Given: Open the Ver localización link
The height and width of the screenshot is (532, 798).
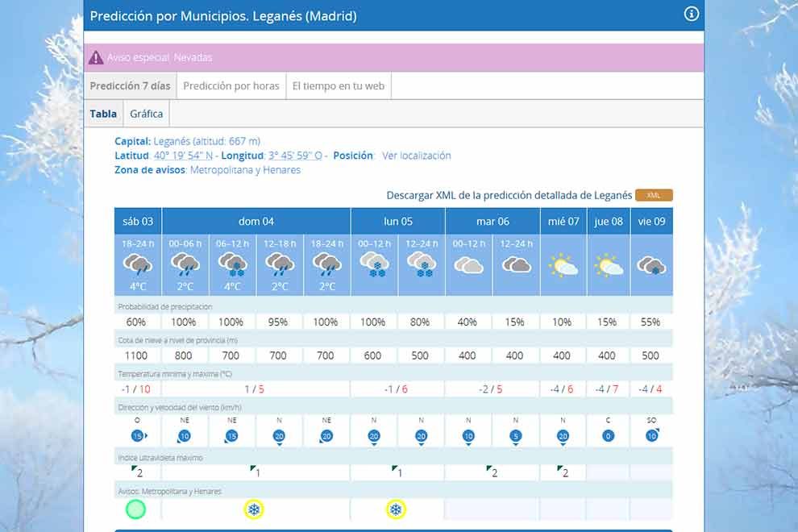Looking at the screenshot, I should [x=416, y=156].
